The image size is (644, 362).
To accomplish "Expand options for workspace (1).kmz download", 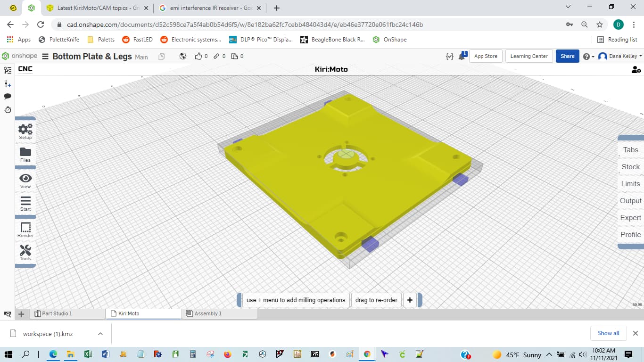I will [100, 334].
